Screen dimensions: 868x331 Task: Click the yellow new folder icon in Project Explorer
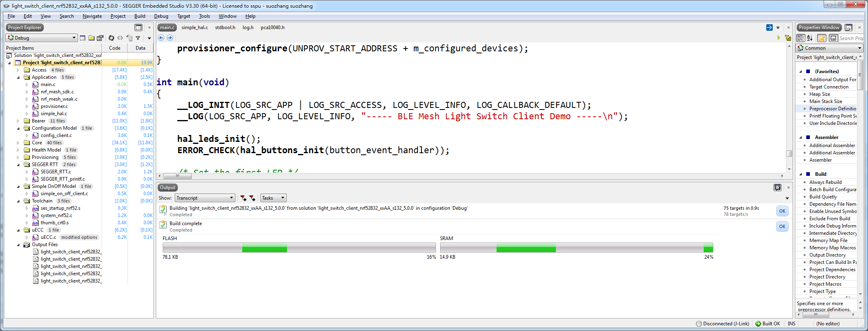(x=92, y=38)
